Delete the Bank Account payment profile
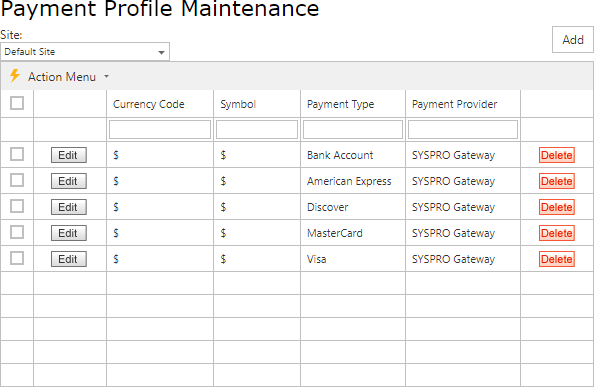The height and width of the screenshot is (387, 594). (x=556, y=155)
